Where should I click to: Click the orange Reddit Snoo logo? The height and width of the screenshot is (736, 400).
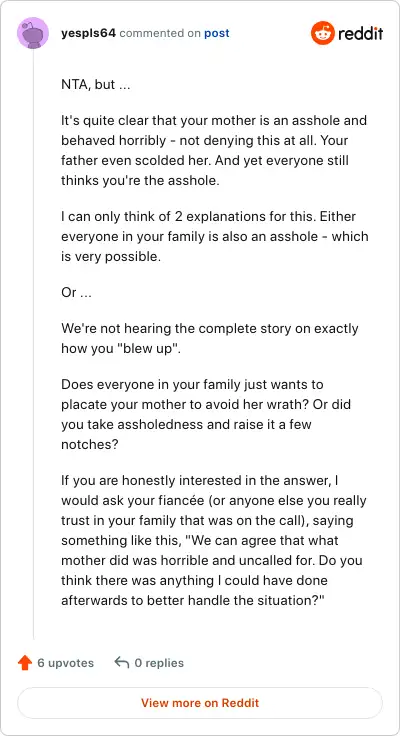pos(323,33)
